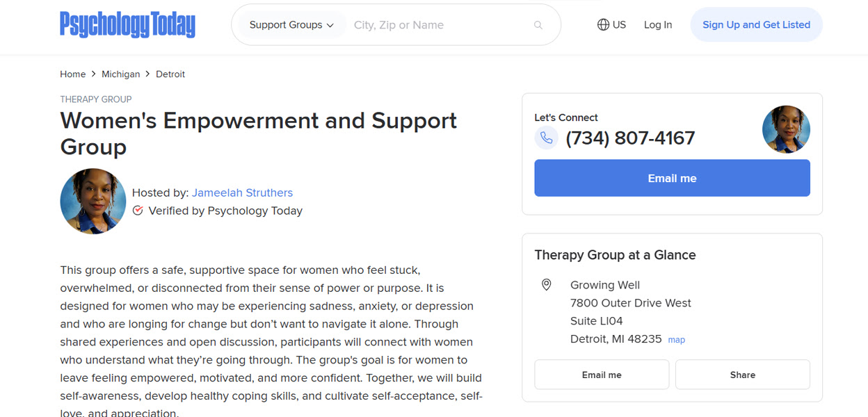The image size is (868, 417).
Task: Click the Michigan breadcrumb
Action: [x=121, y=74]
